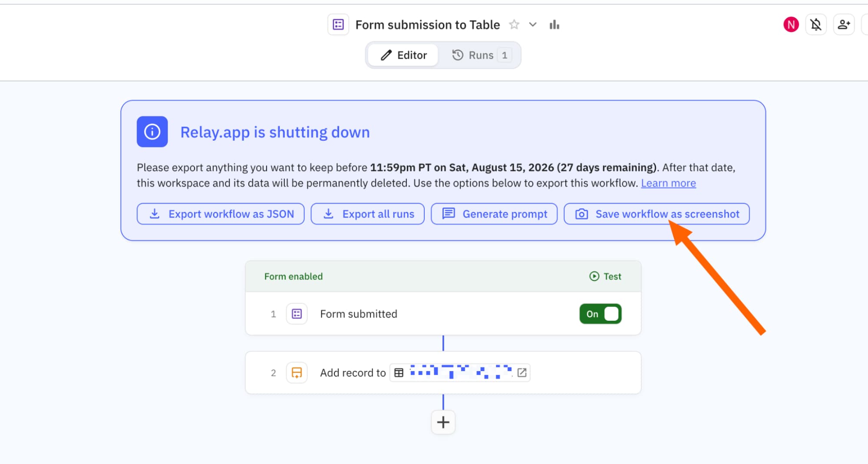This screenshot has height=464, width=868.
Task: Add a new step with plus button
Action: tap(443, 422)
